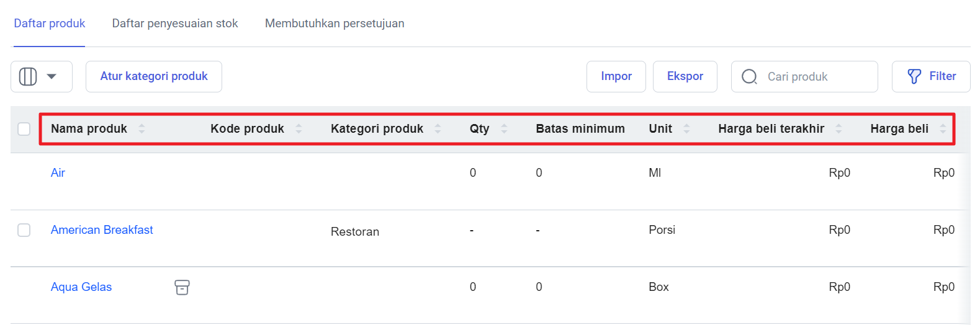Sort by Kode produk arrows
Screen dimensions: 980x325
[x=299, y=128]
